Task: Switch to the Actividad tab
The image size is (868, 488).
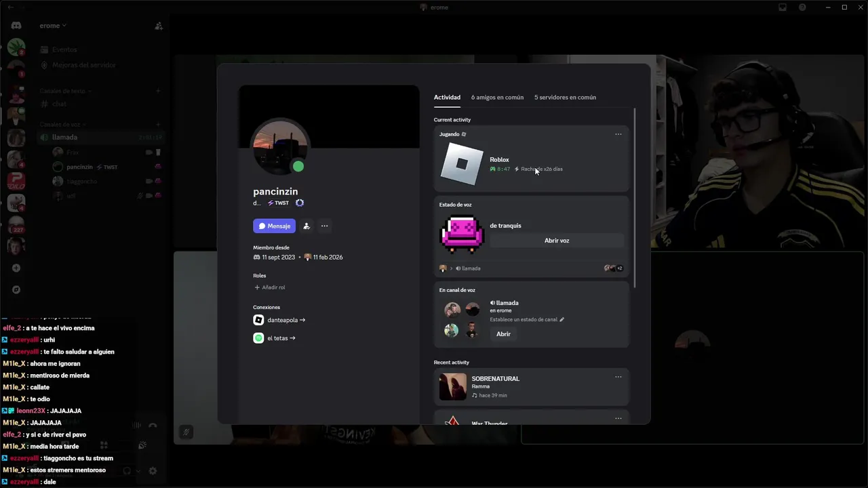Action: tap(447, 97)
